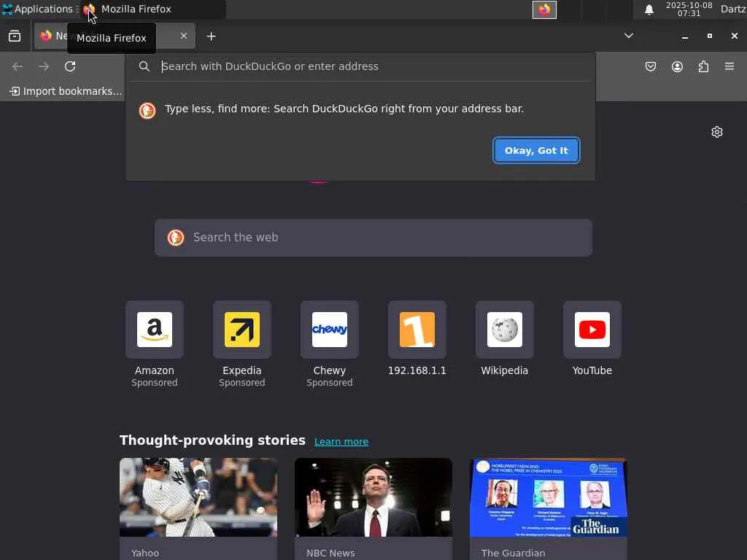Click Mozilla Firefox taskbar window button
Viewport: 747px width, 560px height.
coord(152,9)
